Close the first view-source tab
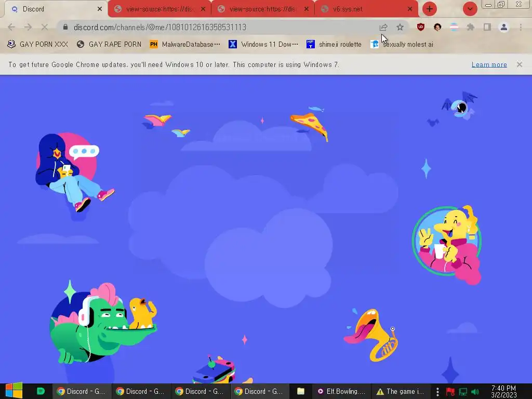The width and height of the screenshot is (532, 399). tap(203, 9)
